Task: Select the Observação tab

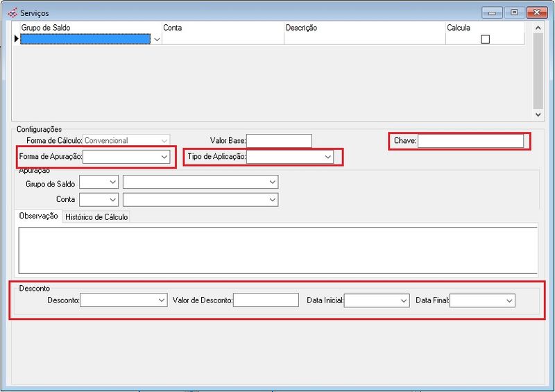Action: click(39, 216)
